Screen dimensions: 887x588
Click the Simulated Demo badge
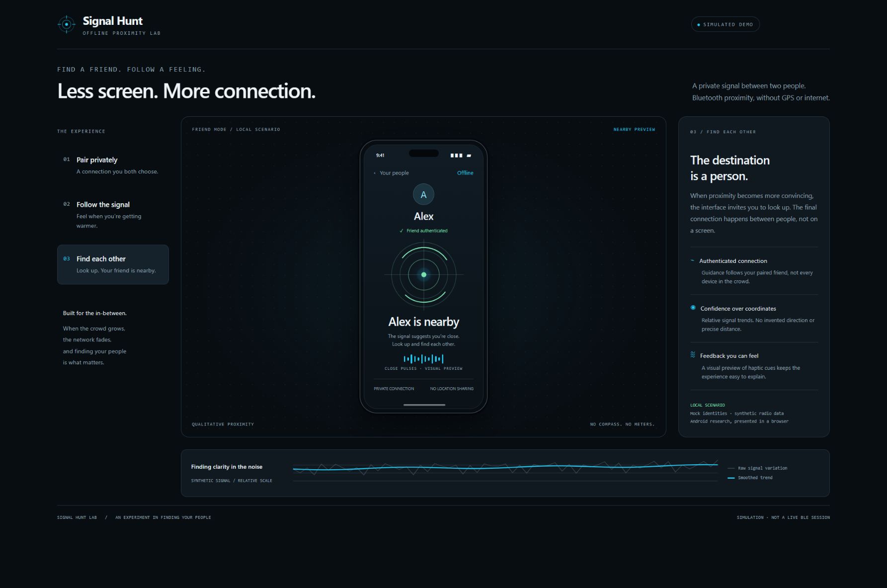tap(725, 24)
